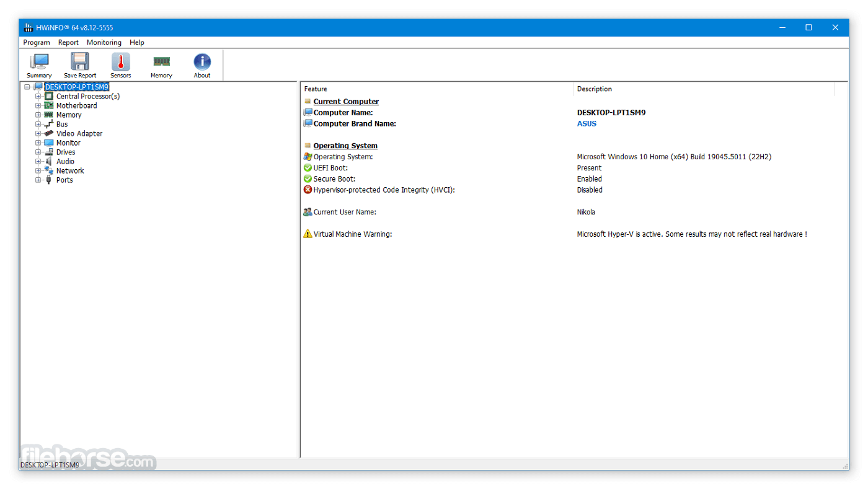Follow the ASUS brand link
Image resolution: width=868 pixels, height=489 pixels.
click(587, 123)
